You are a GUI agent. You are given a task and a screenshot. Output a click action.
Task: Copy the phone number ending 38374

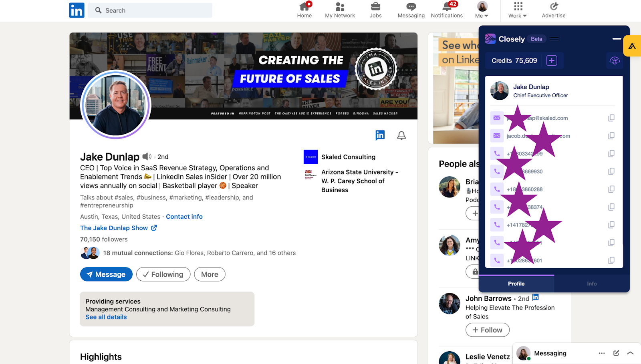(x=611, y=207)
